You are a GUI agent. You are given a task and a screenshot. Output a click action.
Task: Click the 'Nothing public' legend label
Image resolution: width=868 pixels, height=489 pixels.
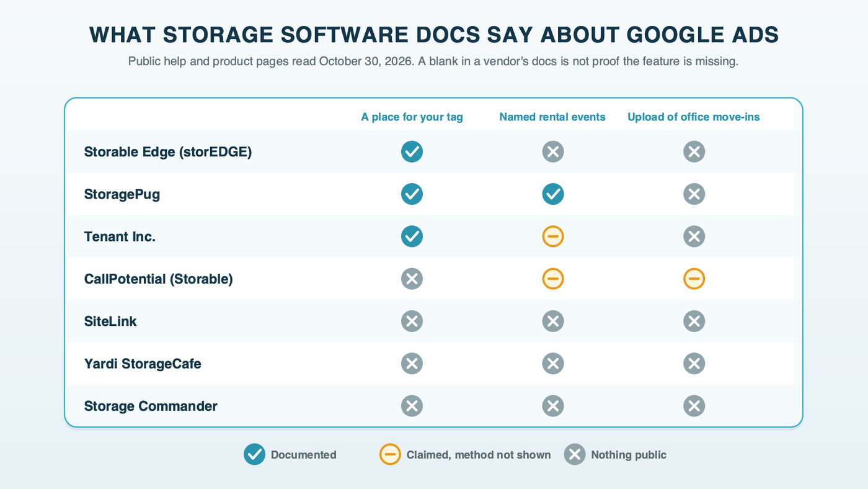629,455
